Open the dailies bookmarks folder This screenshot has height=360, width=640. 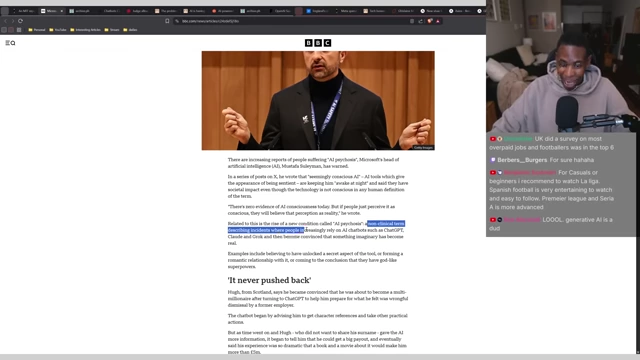tap(130, 30)
